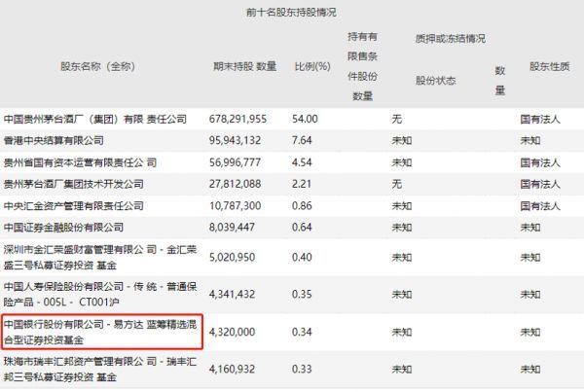The image size is (584, 392).
Task: Select shareholder 贵州茅台酒厂集团技术开发公司
Action: click(x=74, y=184)
